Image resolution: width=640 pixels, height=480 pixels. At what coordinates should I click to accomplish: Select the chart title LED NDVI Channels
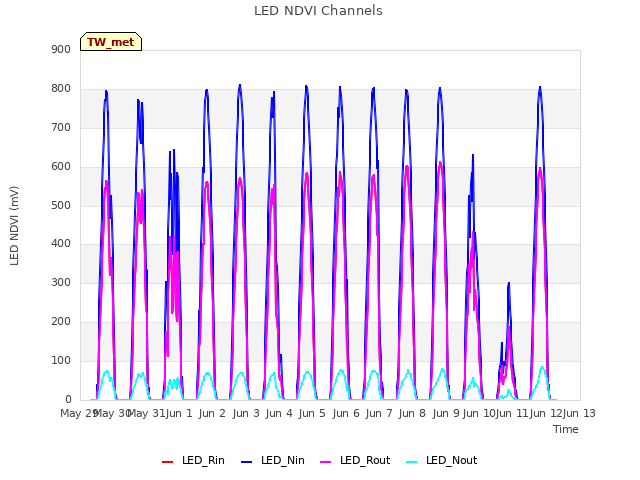318,11
